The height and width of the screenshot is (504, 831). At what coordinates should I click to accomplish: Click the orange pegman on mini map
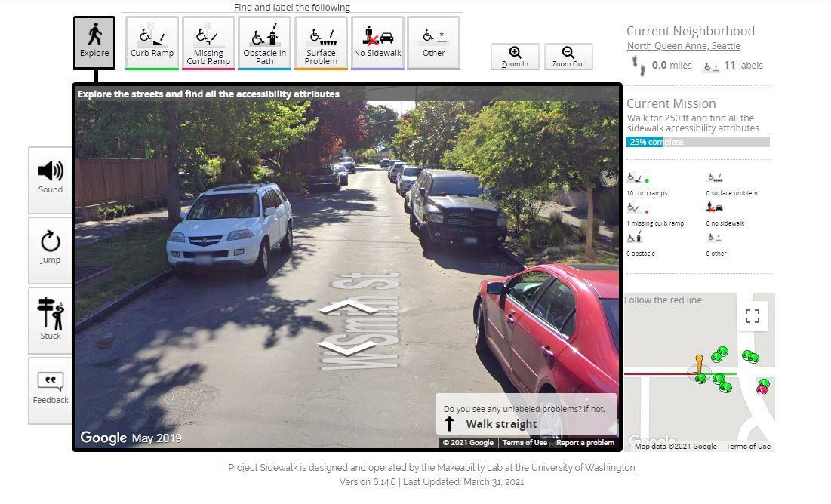click(699, 364)
